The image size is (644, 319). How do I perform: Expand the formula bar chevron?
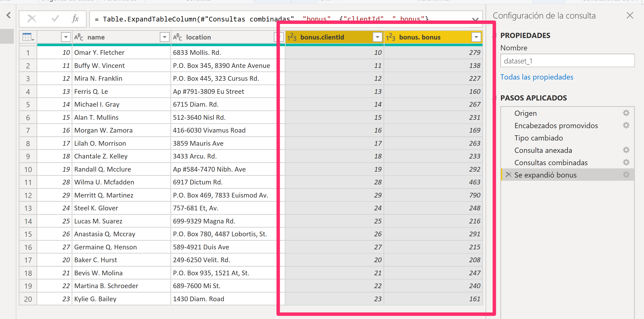point(475,19)
